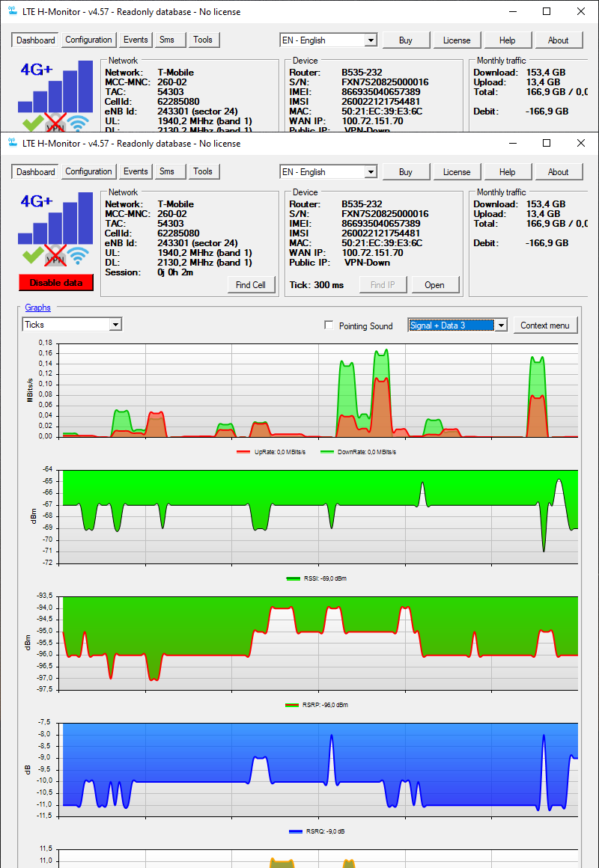Click S/N value FXN7S20825000016 in front window
Image resolution: width=599 pixels, height=868 pixels.
385,214
